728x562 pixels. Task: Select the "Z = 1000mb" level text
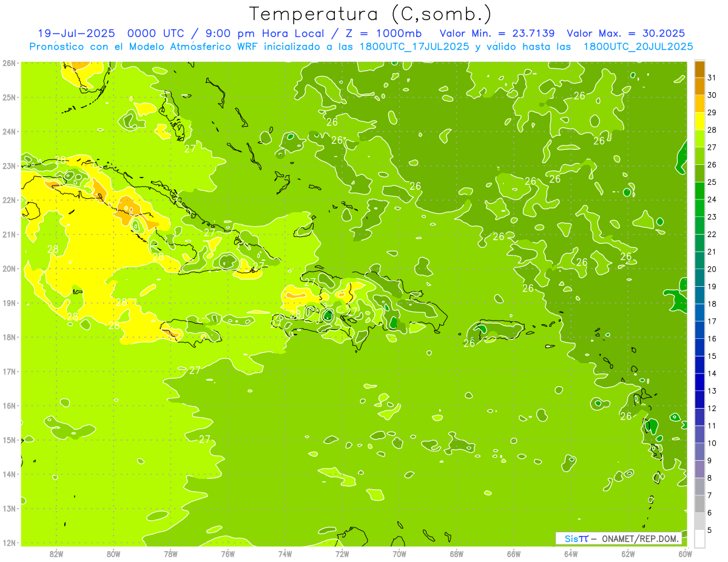tap(383, 33)
